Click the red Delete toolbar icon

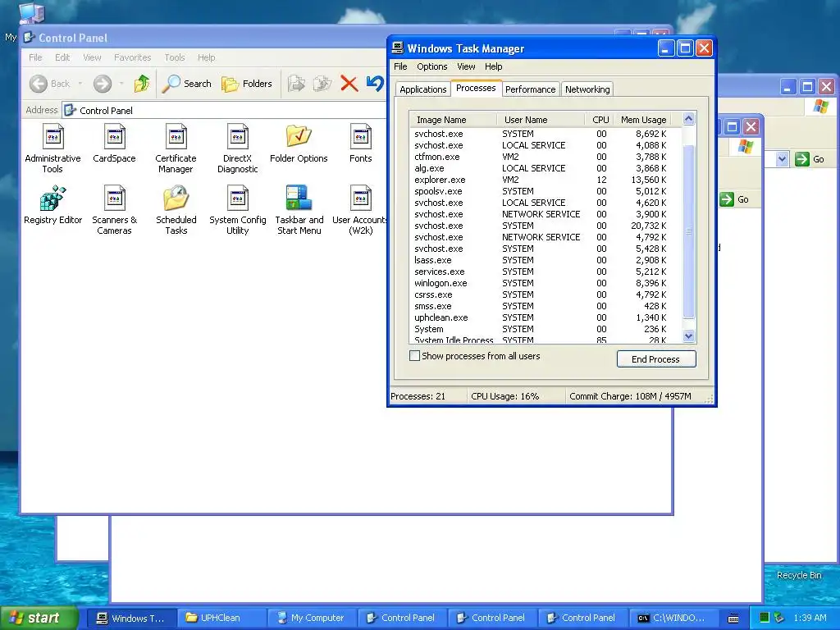[x=349, y=84]
